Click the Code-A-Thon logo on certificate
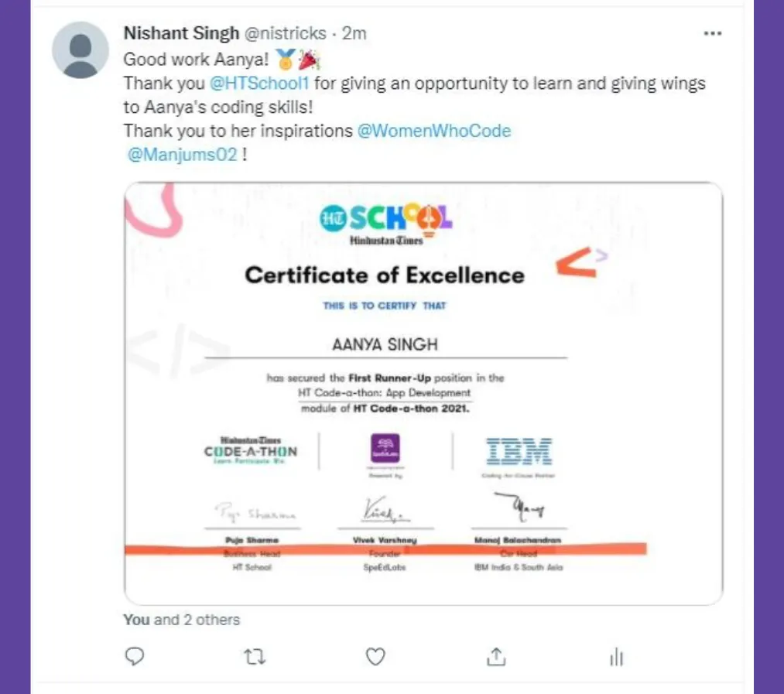This screenshot has width=784, height=694. (x=251, y=450)
